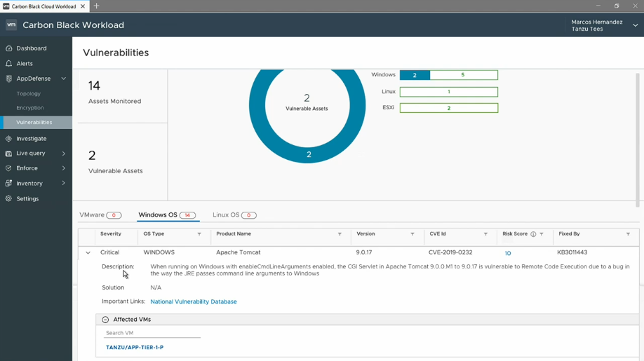The image size is (644, 361).
Task: Filter the Product Name column
Action: coord(340,234)
